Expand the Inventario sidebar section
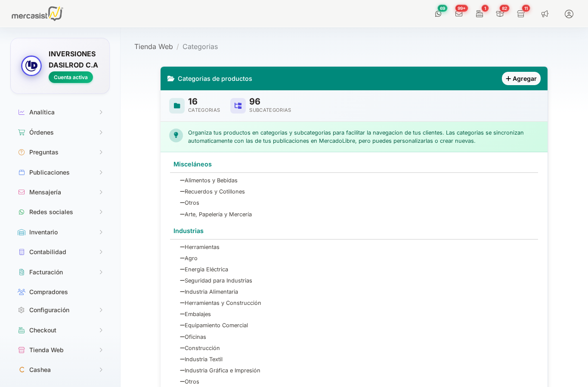 tap(60, 232)
